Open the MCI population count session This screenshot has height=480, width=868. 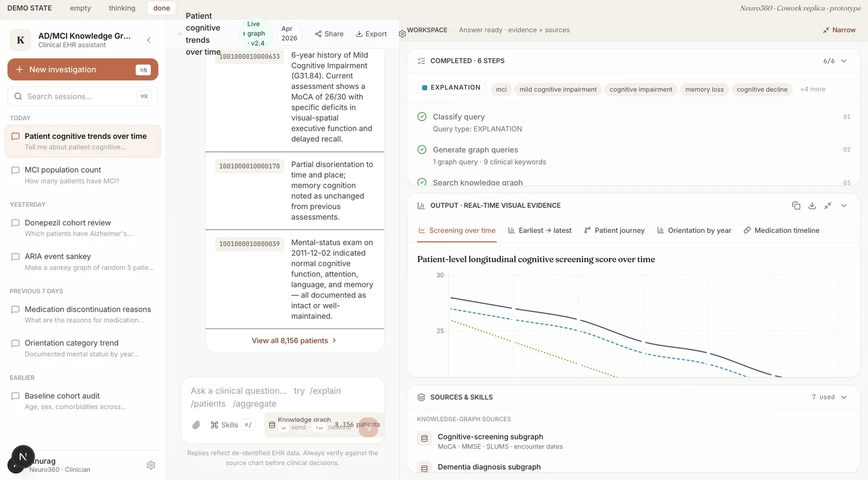click(83, 175)
